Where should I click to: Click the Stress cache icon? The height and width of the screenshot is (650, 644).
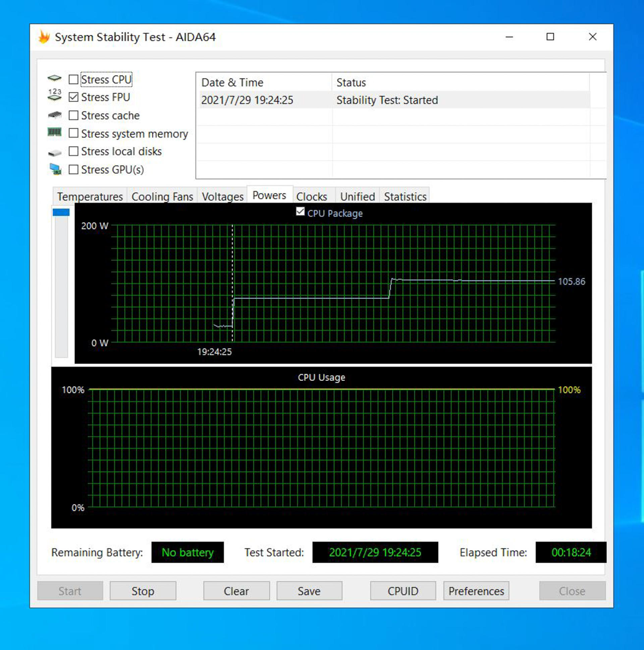click(x=54, y=117)
